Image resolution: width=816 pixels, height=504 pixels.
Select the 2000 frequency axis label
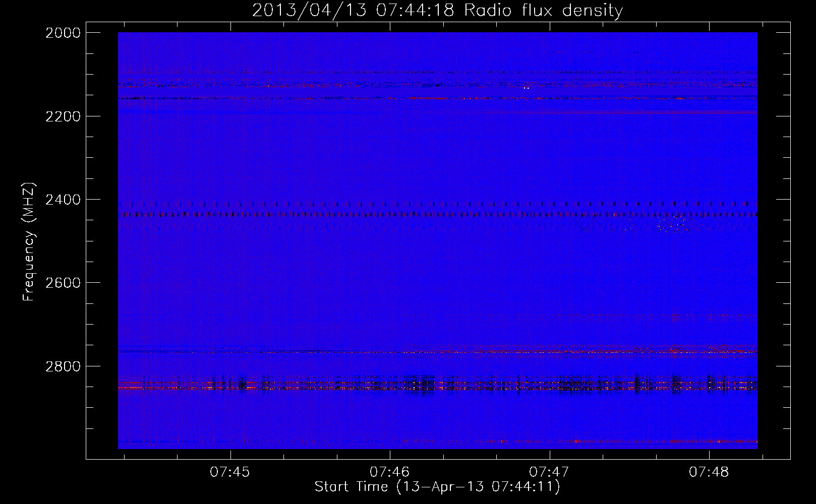[63, 33]
